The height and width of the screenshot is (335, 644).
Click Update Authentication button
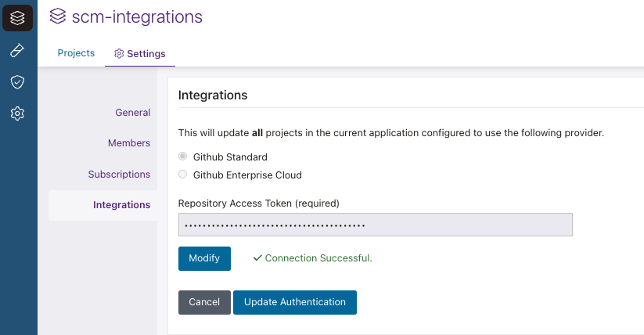pyautogui.click(x=295, y=302)
